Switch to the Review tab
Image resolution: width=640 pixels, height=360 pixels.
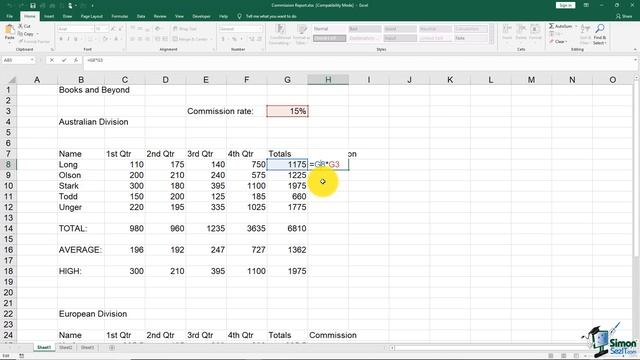[x=160, y=16]
